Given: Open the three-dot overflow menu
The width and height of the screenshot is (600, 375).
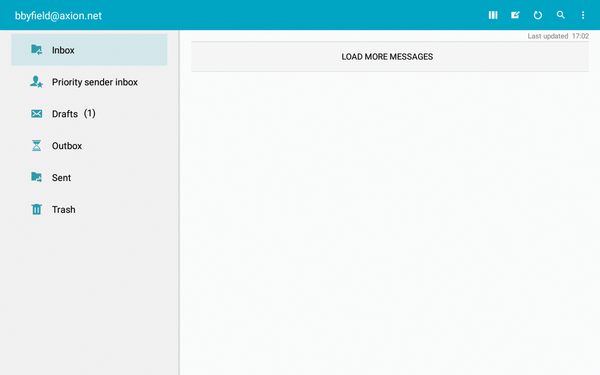Looking at the screenshot, I should pyautogui.click(x=583, y=15).
